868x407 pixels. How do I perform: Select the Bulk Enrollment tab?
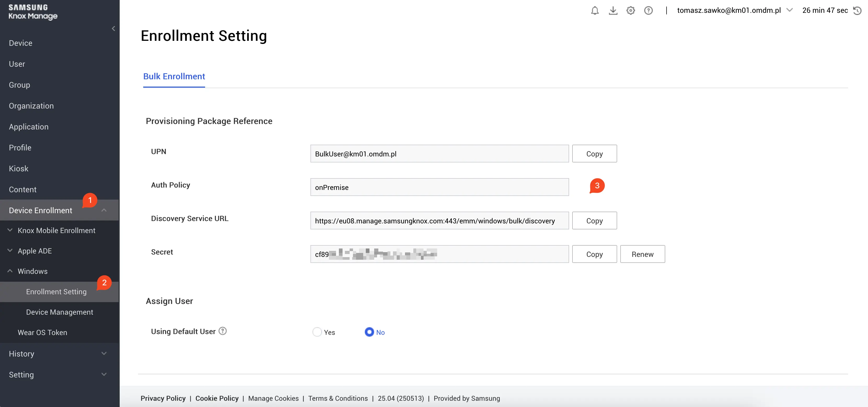click(174, 77)
